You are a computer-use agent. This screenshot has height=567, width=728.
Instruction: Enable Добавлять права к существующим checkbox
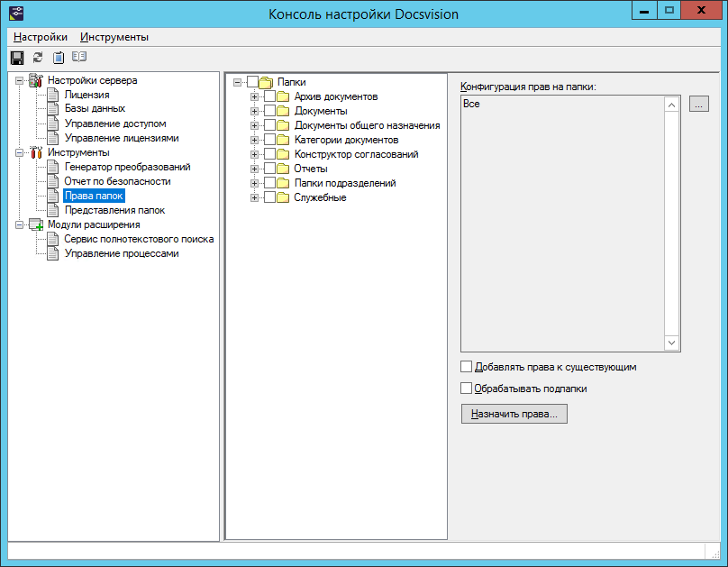point(466,367)
